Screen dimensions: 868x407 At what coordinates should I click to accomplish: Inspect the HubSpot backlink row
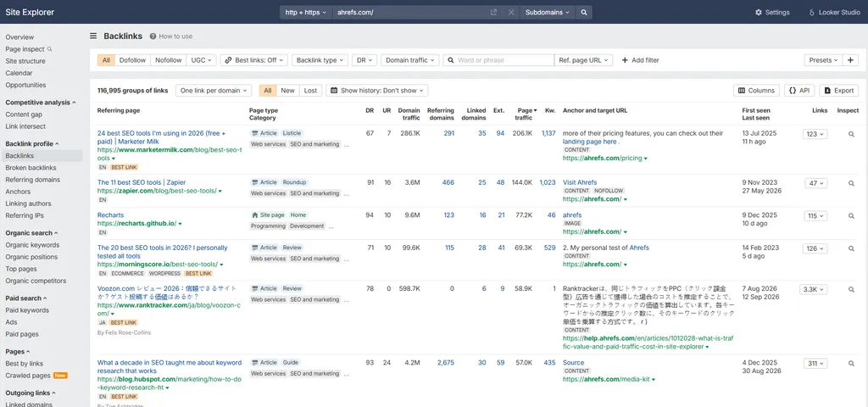[851, 363]
